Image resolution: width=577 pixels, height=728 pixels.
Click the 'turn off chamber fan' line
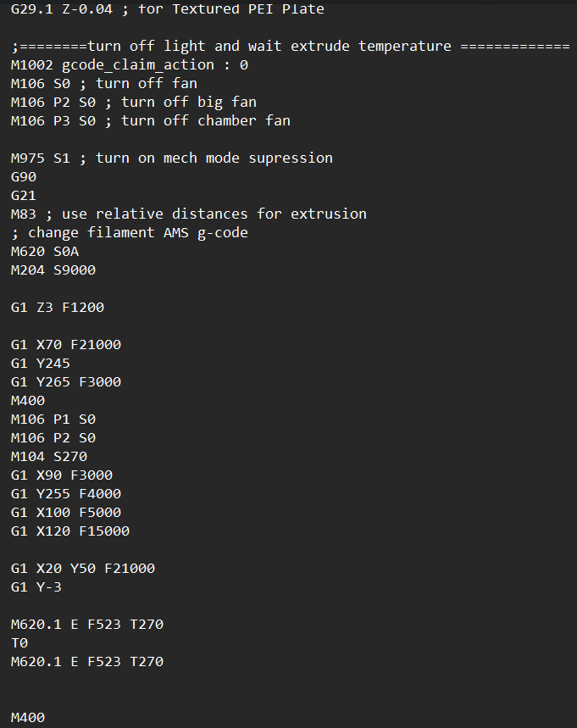coord(150,120)
